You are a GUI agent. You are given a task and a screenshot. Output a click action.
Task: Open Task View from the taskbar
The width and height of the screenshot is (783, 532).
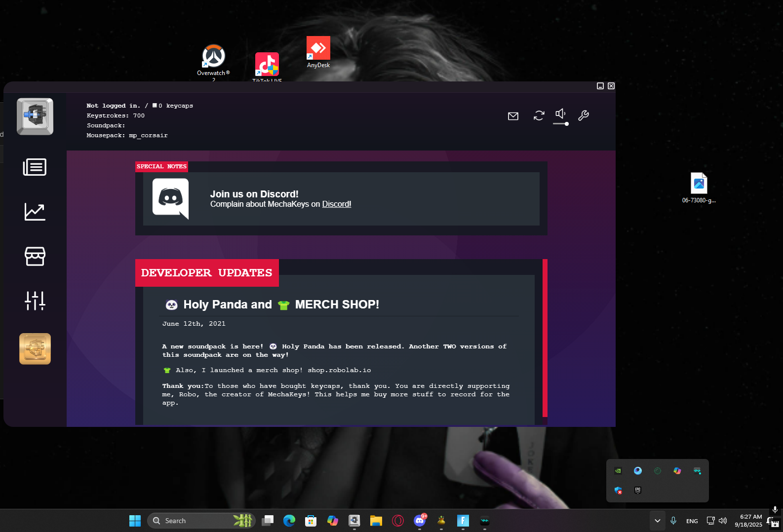268,521
